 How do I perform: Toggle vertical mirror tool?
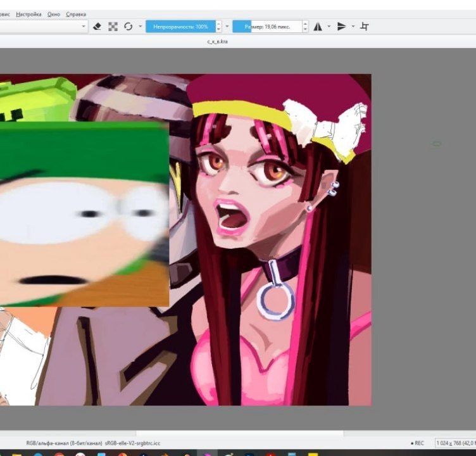click(x=342, y=27)
